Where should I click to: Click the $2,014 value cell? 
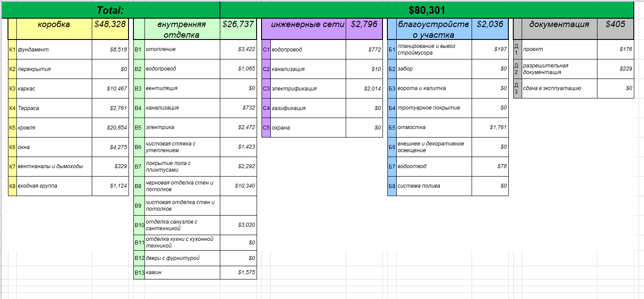point(364,89)
